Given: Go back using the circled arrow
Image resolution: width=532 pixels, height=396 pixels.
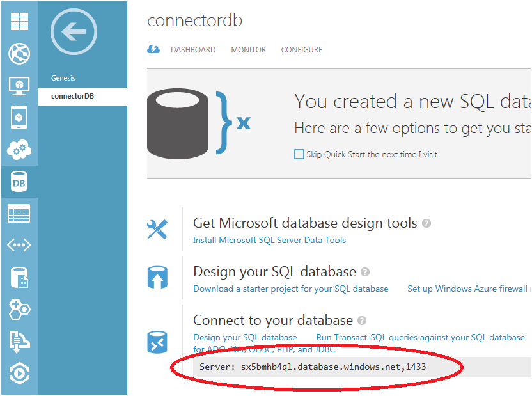Looking at the screenshot, I should (74, 31).
